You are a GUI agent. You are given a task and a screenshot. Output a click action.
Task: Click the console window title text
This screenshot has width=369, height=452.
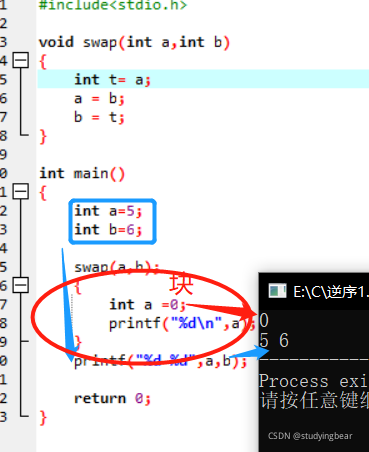coord(331,292)
